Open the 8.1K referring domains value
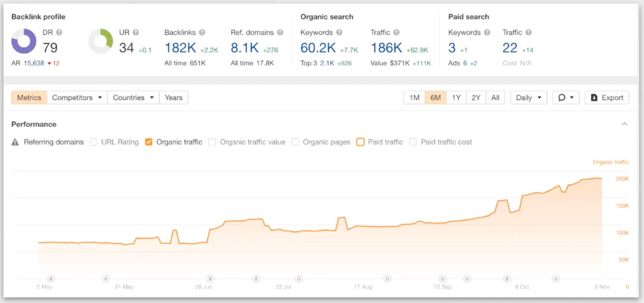644x303 pixels. click(244, 48)
